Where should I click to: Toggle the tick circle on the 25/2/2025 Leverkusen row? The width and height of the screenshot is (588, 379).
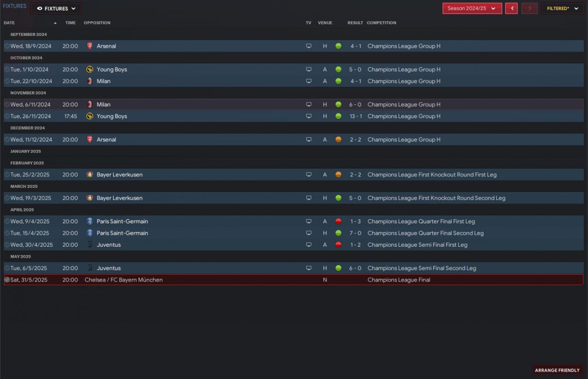[7, 175]
